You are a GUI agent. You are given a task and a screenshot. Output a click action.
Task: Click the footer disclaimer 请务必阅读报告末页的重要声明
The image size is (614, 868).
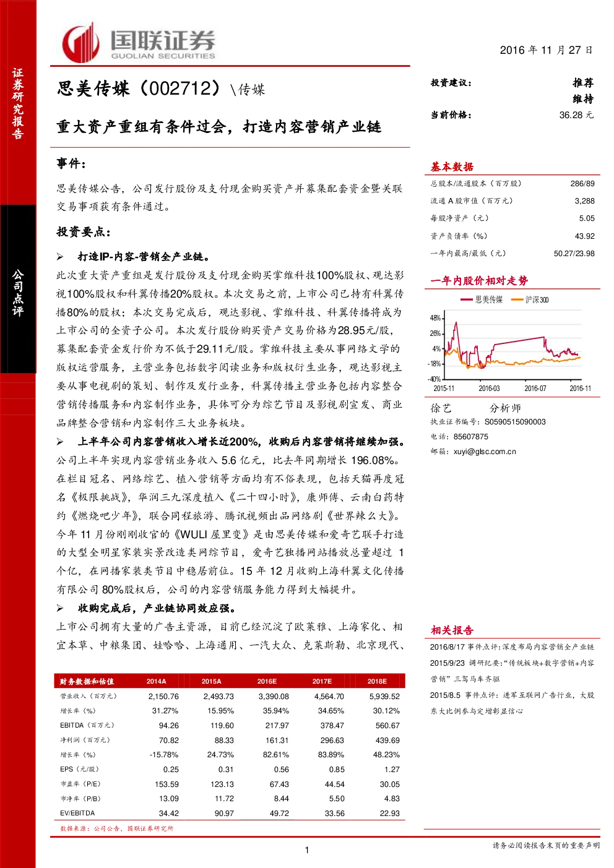pos(546,846)
